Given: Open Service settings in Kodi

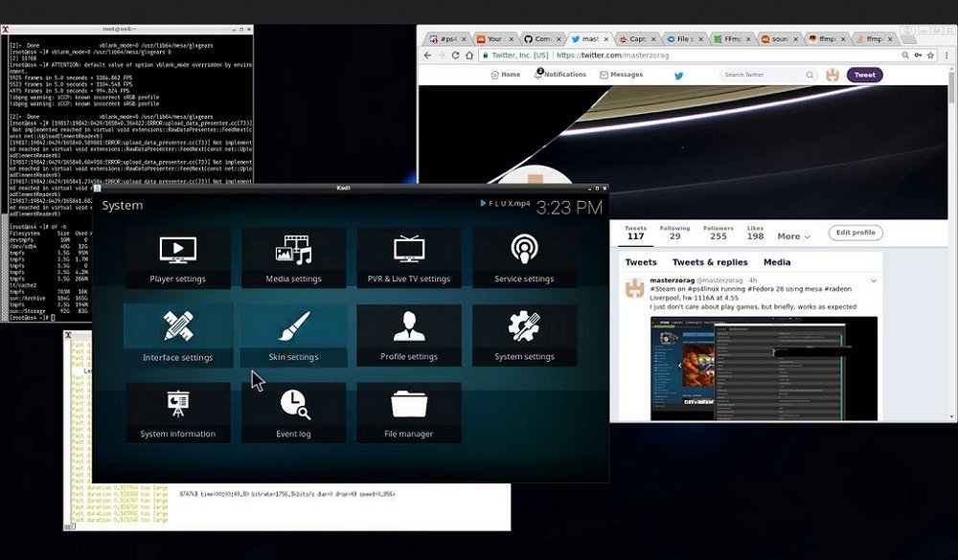Looking at the screenshot, I should (x=524, y=258).
